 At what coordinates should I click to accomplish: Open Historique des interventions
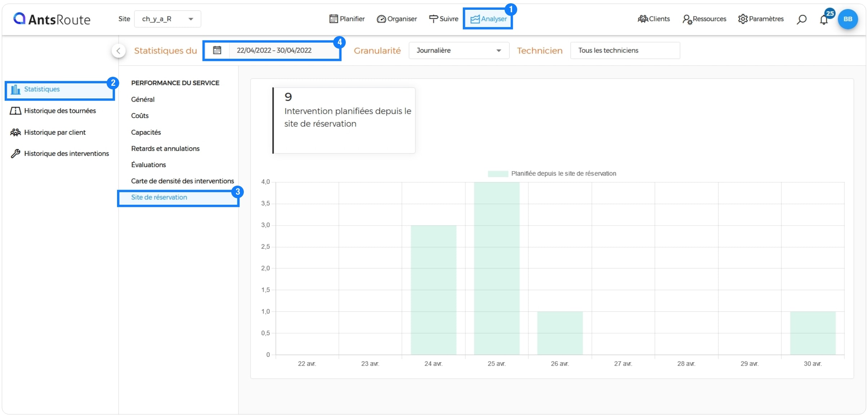point(66,154)
